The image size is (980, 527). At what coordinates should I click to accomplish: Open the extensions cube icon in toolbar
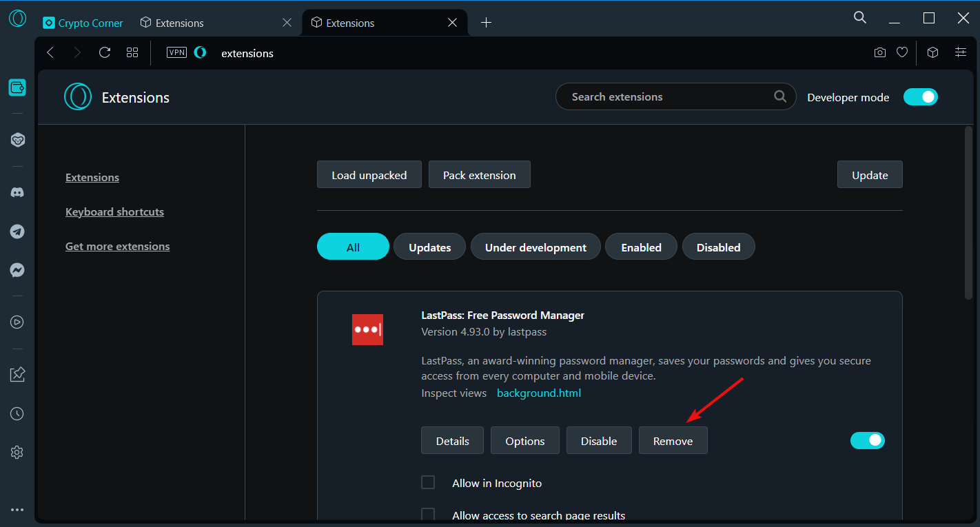[x=932, y=52]
